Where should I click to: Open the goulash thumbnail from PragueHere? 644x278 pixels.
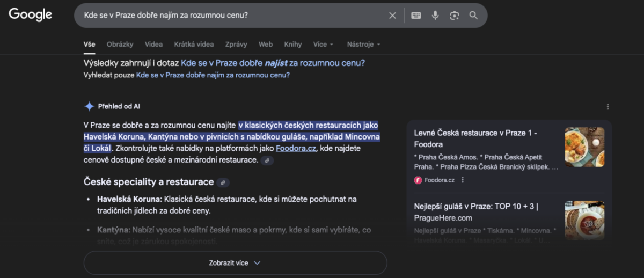pos(584,220)
